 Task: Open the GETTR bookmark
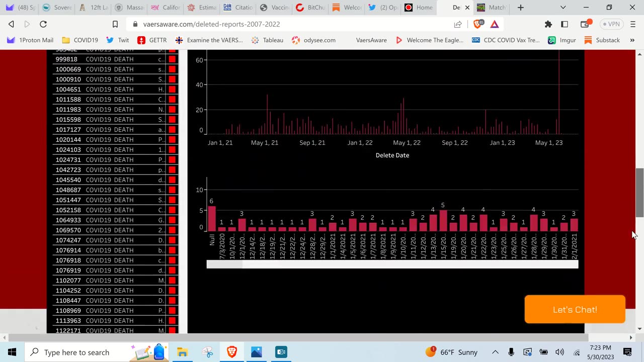pos(152,40)
